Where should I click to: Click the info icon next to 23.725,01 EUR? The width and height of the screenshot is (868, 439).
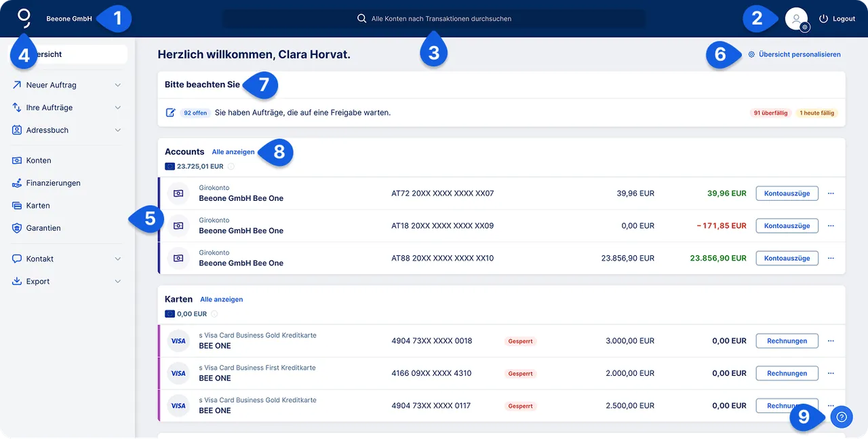coord(231,166)
